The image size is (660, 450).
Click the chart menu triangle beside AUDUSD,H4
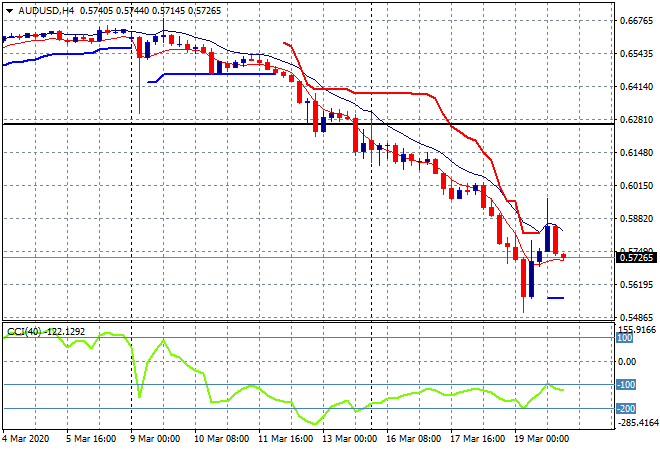[x=9, y=11]
